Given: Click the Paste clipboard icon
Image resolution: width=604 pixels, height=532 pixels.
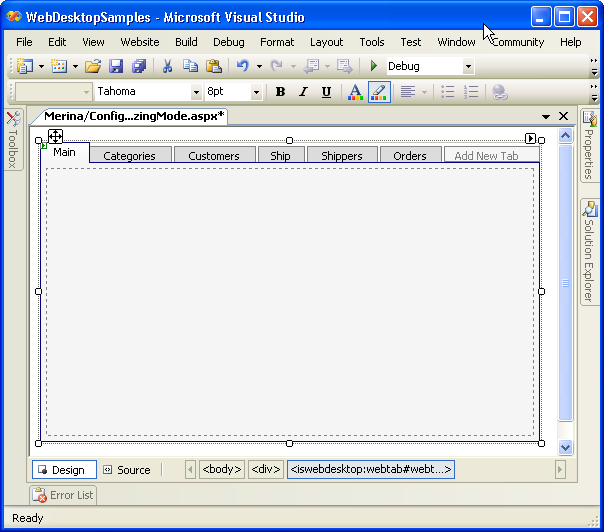Looking at the screenshot, I should [x=213, y=66].
